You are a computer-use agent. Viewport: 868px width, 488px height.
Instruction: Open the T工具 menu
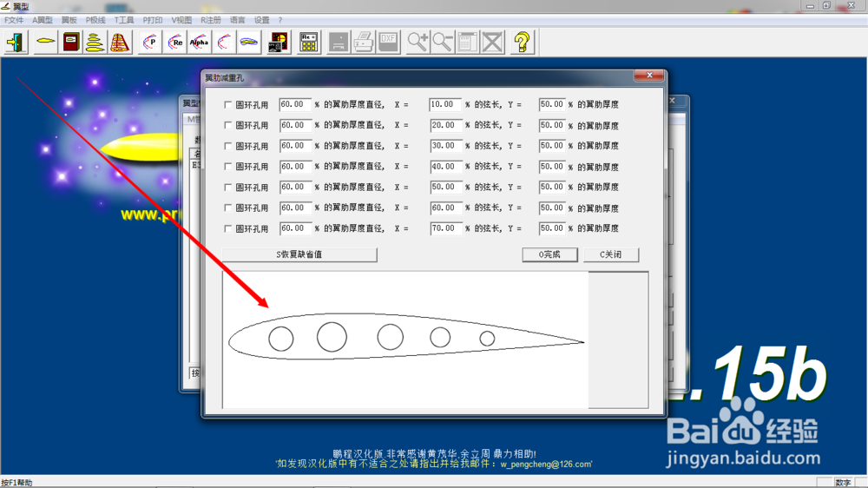click(x=124, y=20)
